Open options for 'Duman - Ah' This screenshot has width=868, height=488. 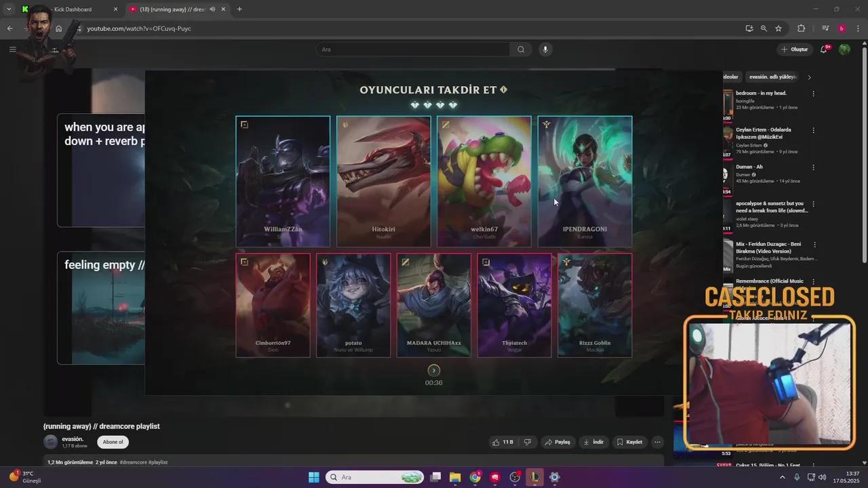[x=814, y=167]
